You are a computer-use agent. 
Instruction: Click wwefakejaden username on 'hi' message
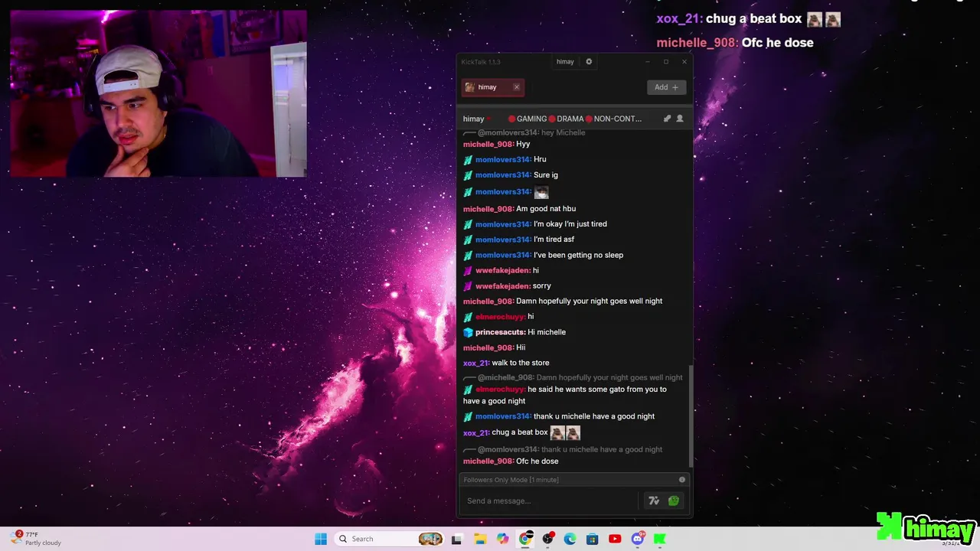(502, 270)
